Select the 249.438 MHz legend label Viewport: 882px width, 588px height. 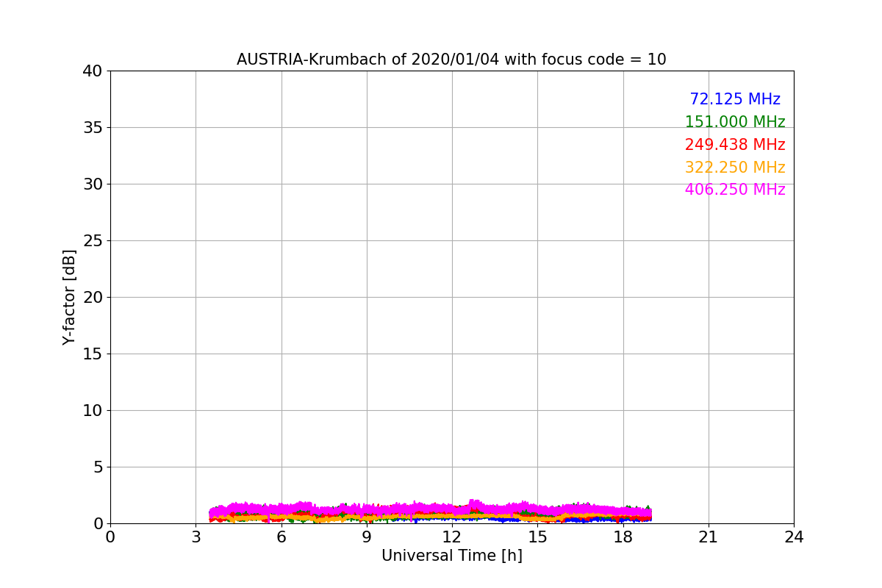point(735,145)
